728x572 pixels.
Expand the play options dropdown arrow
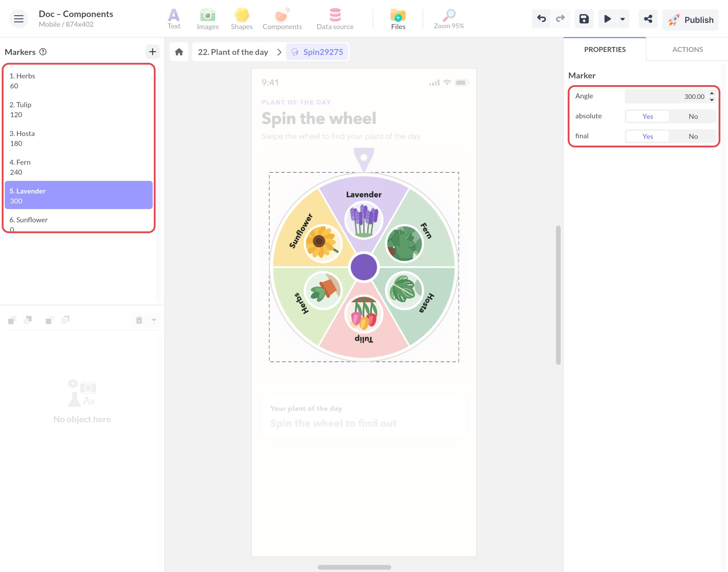623,19
